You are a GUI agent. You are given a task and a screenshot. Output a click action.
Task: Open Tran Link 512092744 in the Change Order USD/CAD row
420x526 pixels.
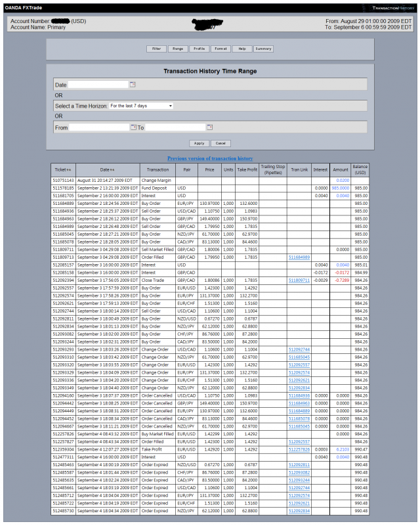click(x=299, y=349)
